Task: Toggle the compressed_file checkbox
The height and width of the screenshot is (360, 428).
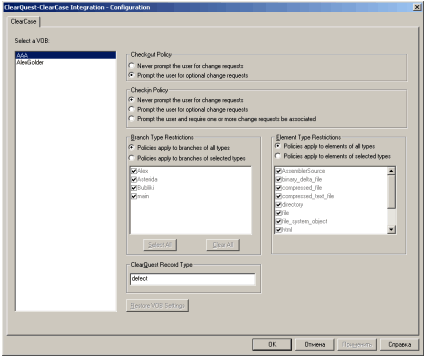Action: [279, 188]
